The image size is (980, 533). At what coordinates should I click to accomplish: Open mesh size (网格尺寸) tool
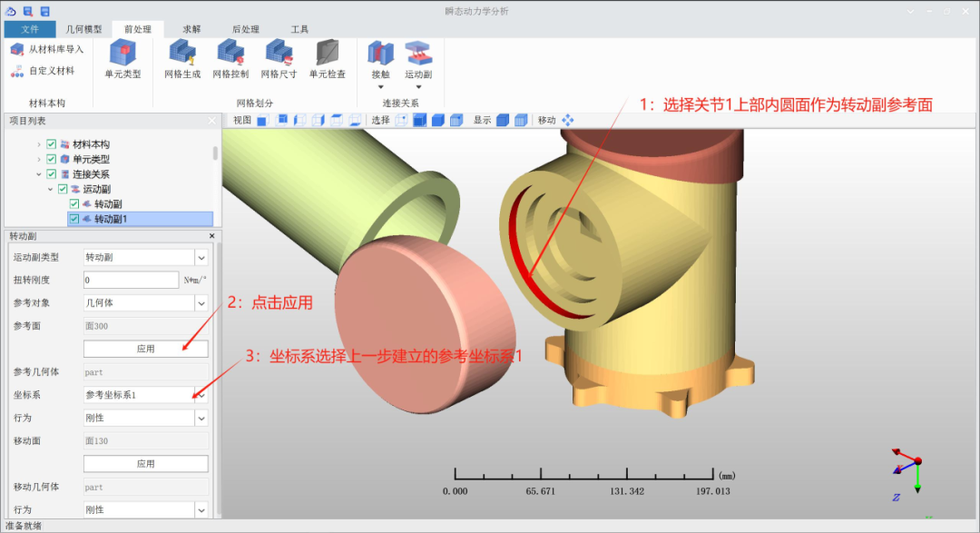279,59
